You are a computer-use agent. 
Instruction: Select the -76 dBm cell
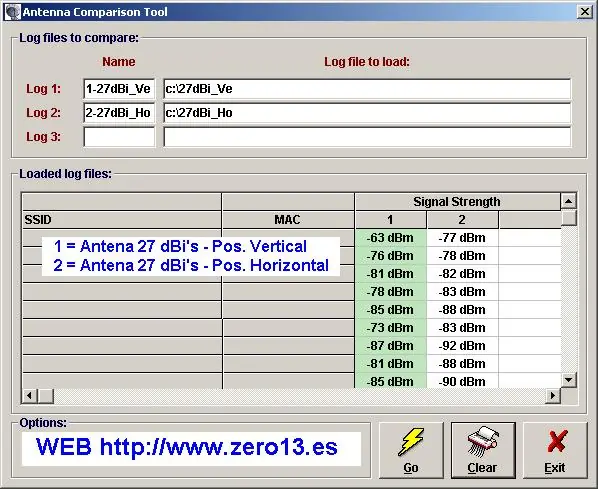pos(391,256)
